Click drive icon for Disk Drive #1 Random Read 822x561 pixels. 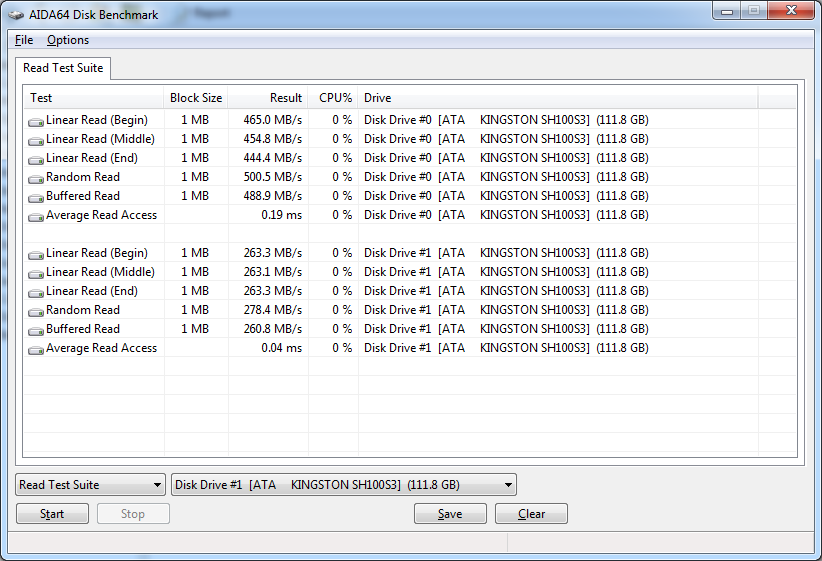point(36,311)
